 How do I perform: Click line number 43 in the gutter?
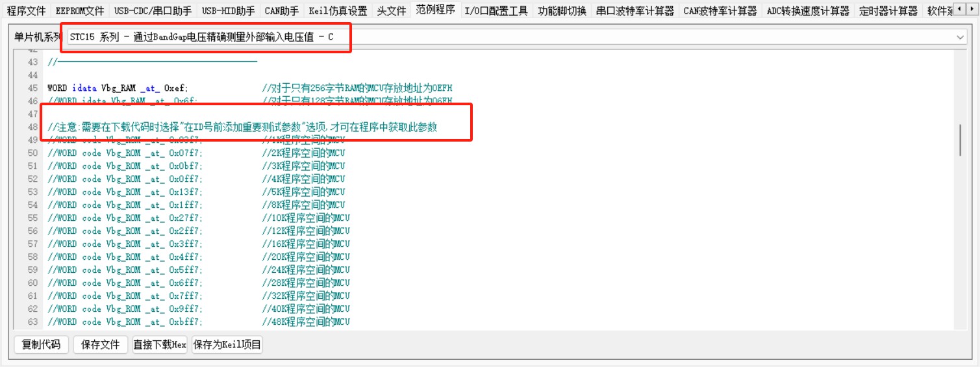pos(32,62)
